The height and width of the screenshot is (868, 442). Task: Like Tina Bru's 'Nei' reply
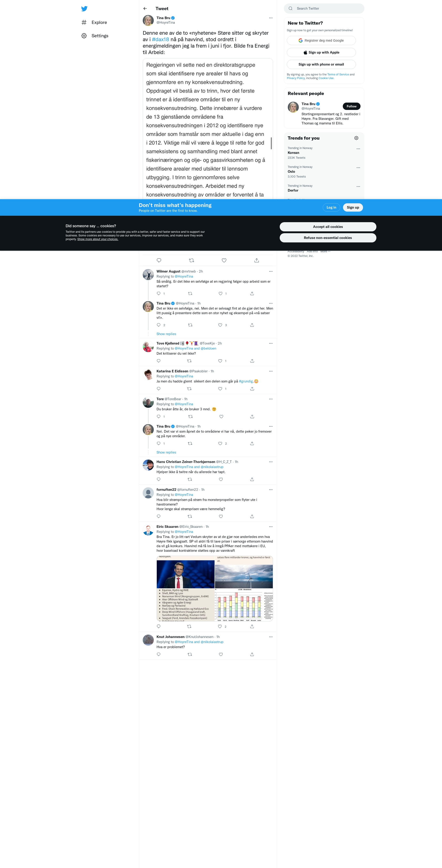[x=220, y=443]
